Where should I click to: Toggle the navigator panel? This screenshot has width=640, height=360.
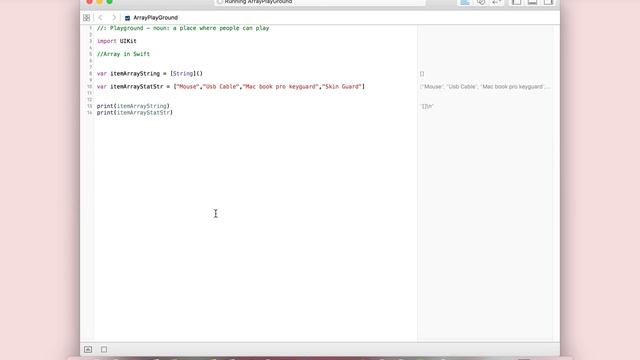click(516, 2)
